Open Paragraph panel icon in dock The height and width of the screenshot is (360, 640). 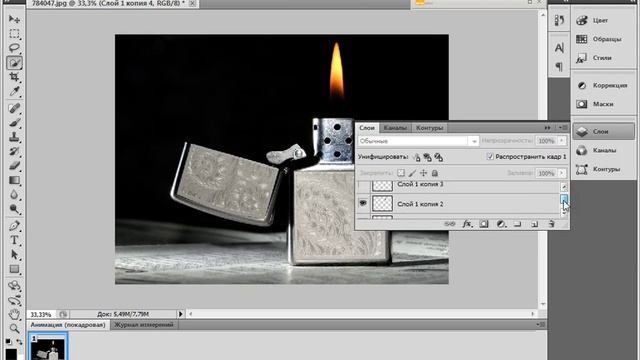tap(559, 66)
